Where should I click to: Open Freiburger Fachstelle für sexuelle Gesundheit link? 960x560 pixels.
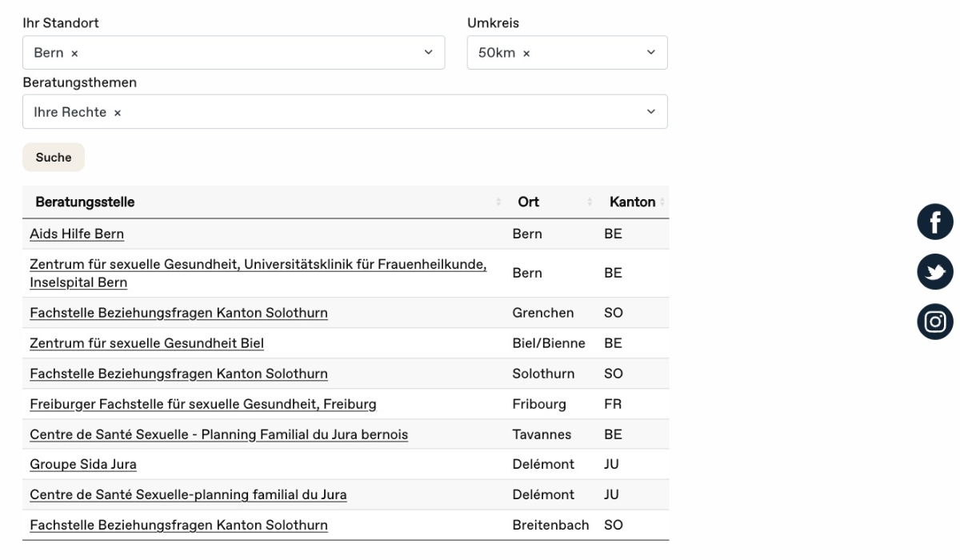(x=202, y=405)
